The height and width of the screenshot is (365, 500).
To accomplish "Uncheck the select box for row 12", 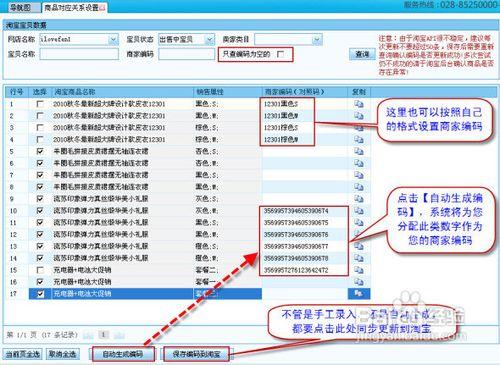I will click(40, 234).
